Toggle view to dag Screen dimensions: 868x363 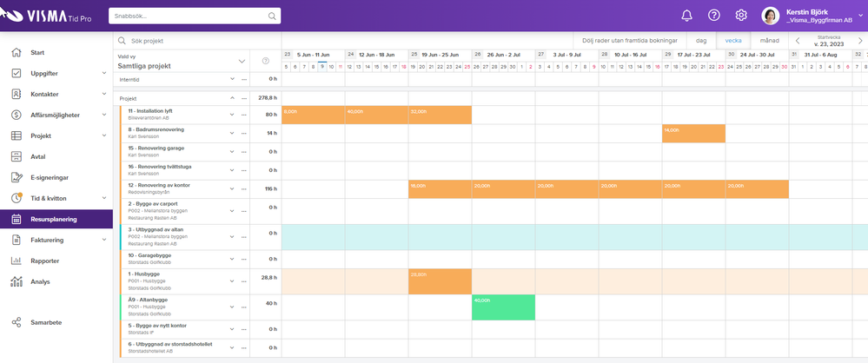(701, 40)
